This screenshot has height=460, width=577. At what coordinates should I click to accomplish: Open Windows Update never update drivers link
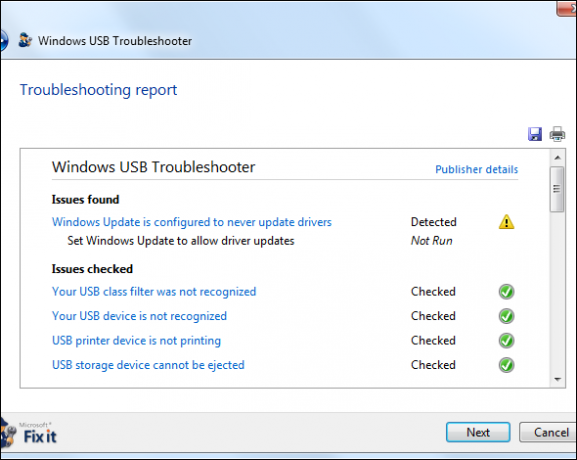192,222
